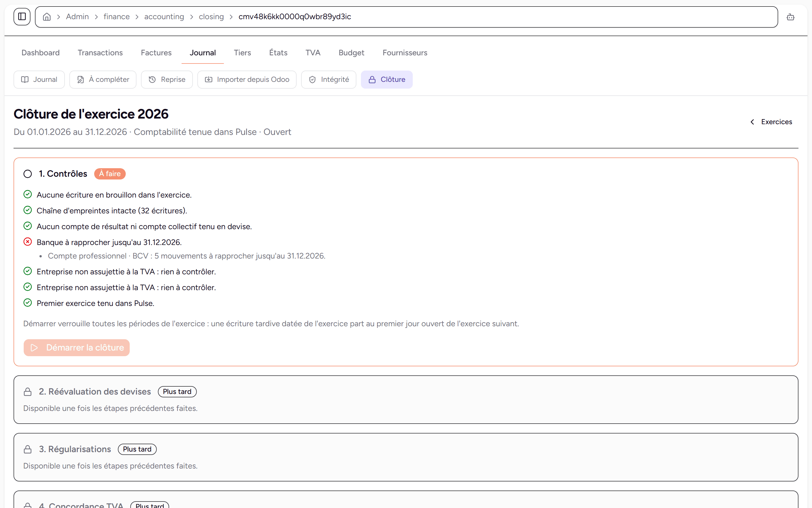The width and height of the screenshot is (812, 508).
Task: Click the lock icon of Réévaluation des devises
Action: [x=28, y=392]
